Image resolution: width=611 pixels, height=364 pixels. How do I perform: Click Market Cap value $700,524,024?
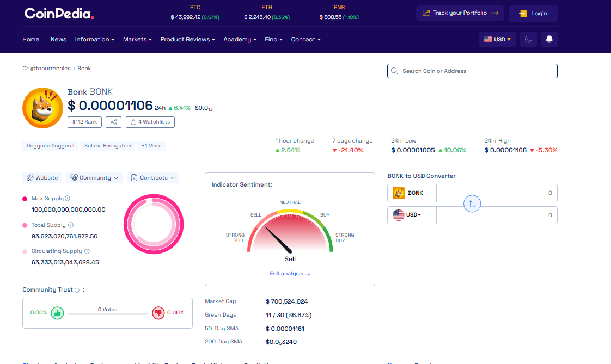(287, 302)
